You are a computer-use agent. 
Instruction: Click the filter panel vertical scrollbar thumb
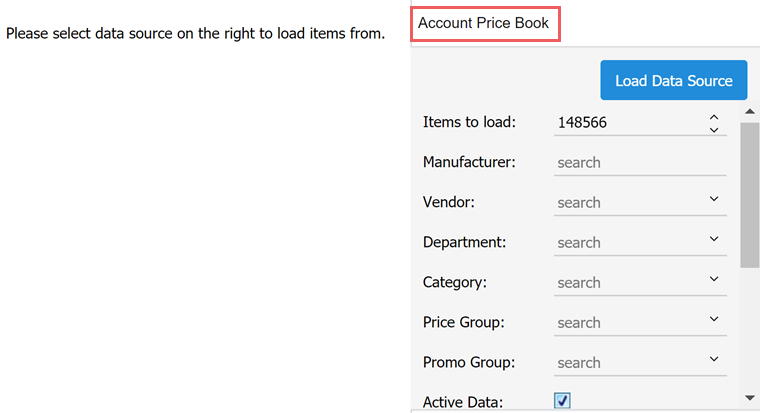[x=750, y=195]
